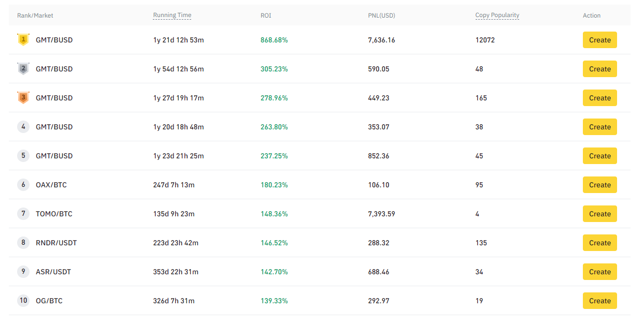644x325 pixels.
Task: Select the ASR/USDT market name
Action: [x=53, y=272]
